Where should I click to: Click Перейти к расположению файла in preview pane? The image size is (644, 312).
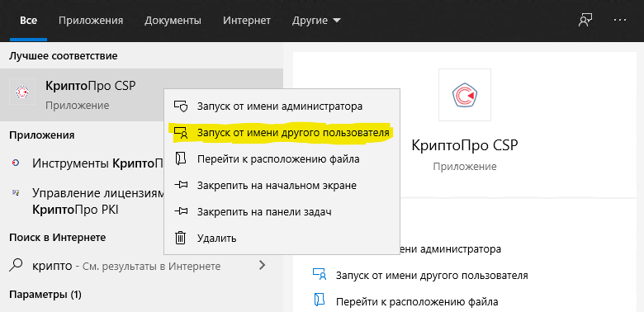[417, 302]
